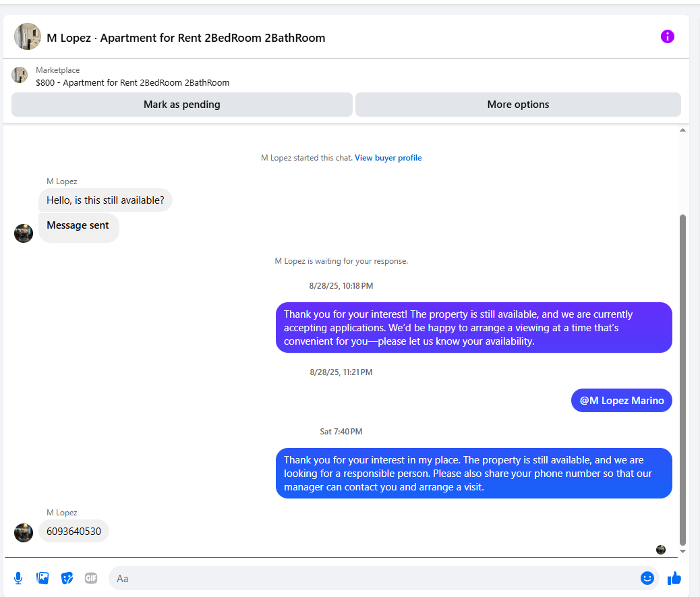
Task: Open More options for the listing
Action: tap(518, 105)
